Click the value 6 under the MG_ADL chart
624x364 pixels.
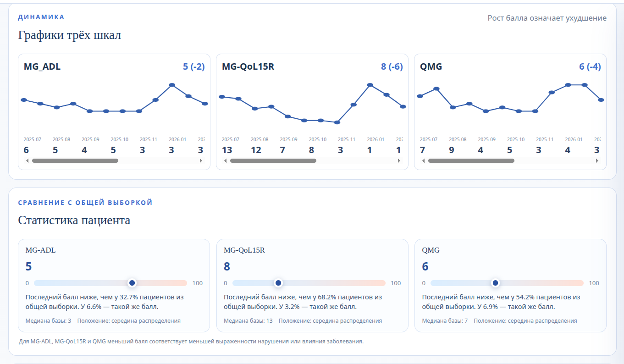[26, 150]
